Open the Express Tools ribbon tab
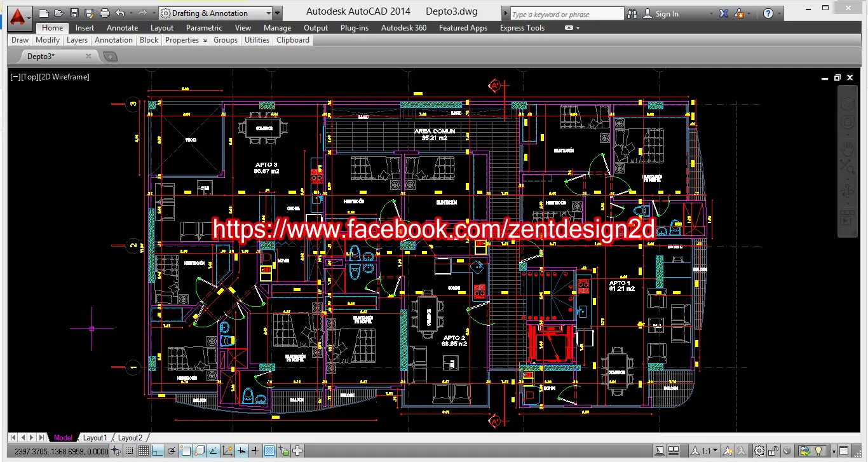 [522, 28]
